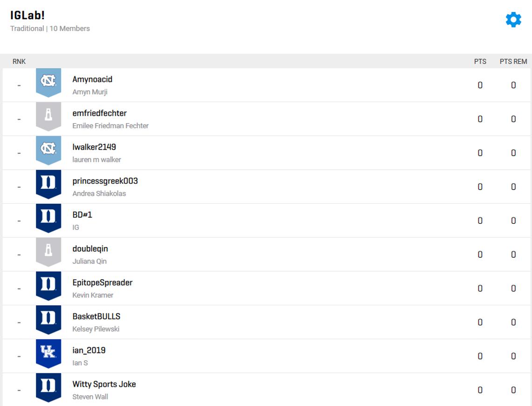This screenshot has width=532, height=406.
Task: Open the Witty Sports Joke entry
Action: coord(104,384)
